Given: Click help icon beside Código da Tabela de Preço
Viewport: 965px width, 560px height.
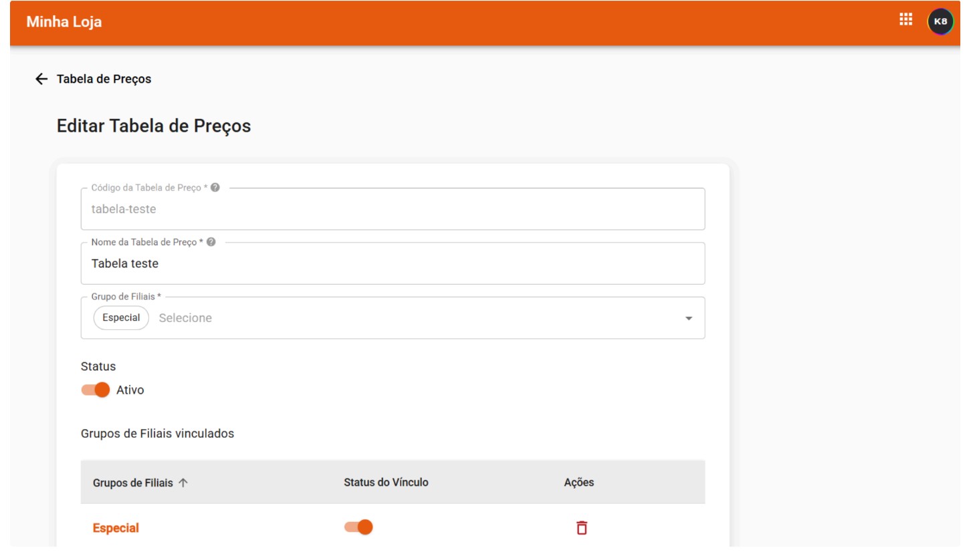Looking at the screenshot, I should tap(215, 188).
